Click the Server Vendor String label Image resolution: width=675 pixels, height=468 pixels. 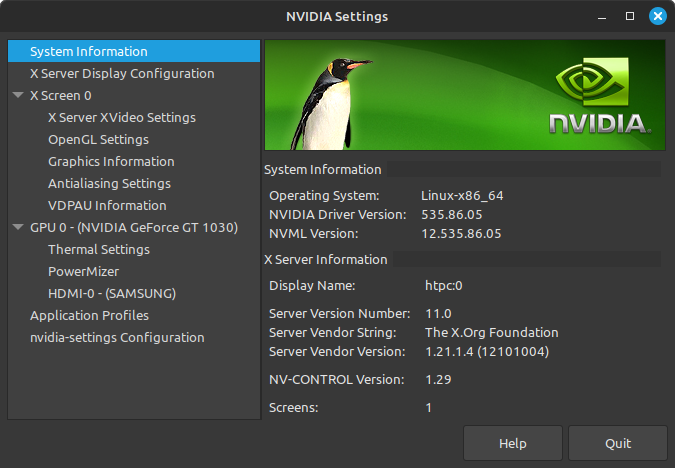[x=332, y=332]
